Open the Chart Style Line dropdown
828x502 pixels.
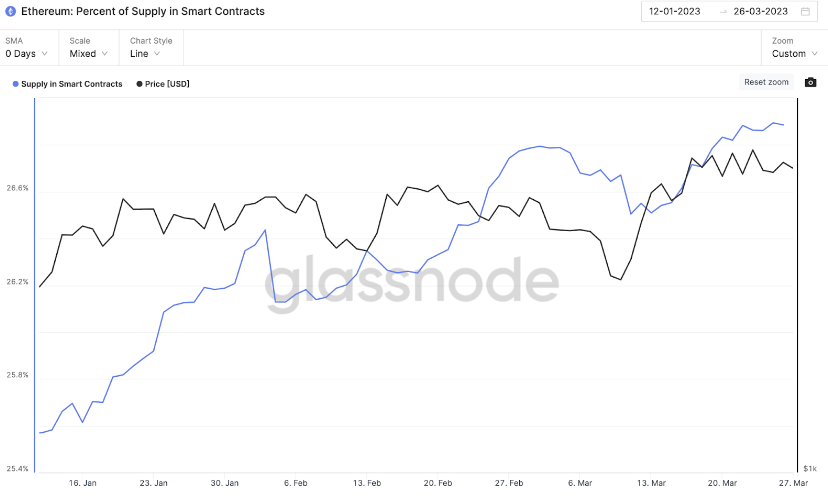point(146,53)
